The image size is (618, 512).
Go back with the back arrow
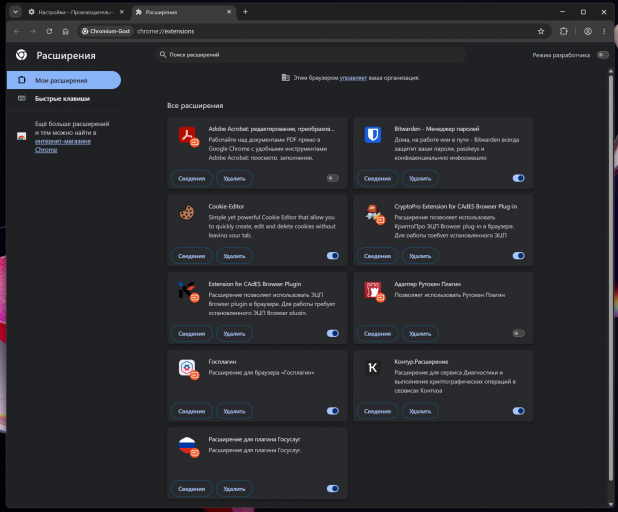pyautogui.click(x=17, y=31)
